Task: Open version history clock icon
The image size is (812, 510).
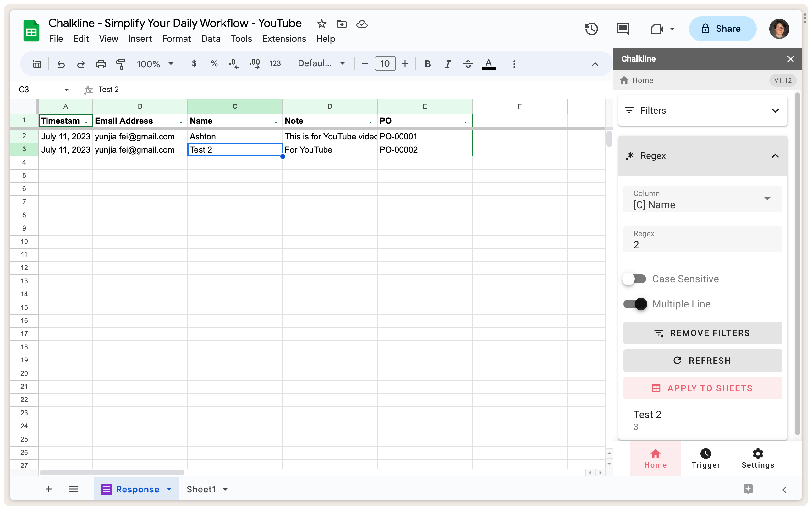Action: (591, 29)
